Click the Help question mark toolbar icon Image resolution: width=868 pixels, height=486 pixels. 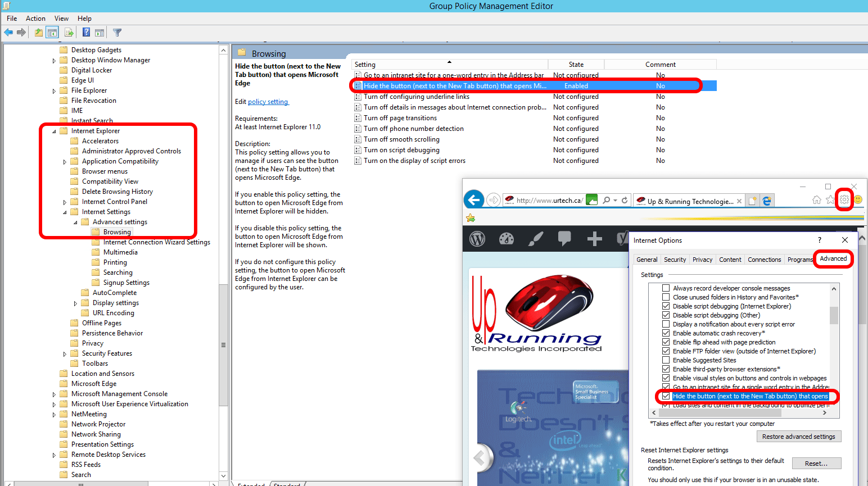(85, 32)
